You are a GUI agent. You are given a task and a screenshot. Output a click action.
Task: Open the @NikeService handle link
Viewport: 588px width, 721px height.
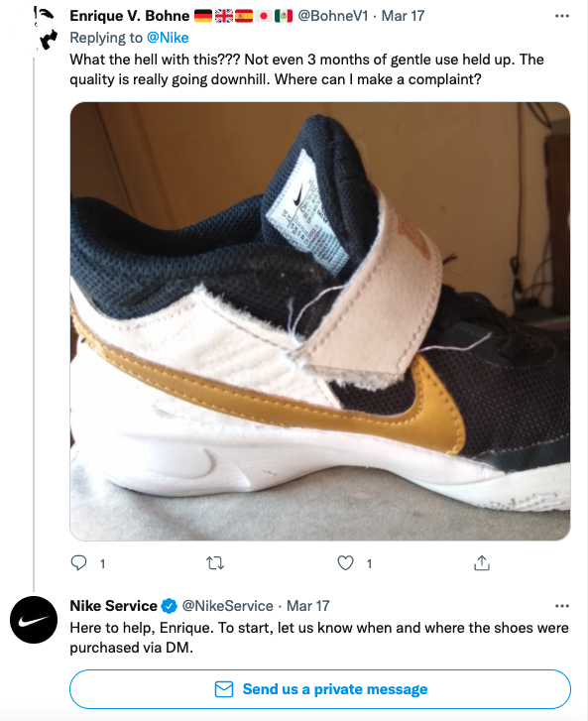[x=228, y=606]
